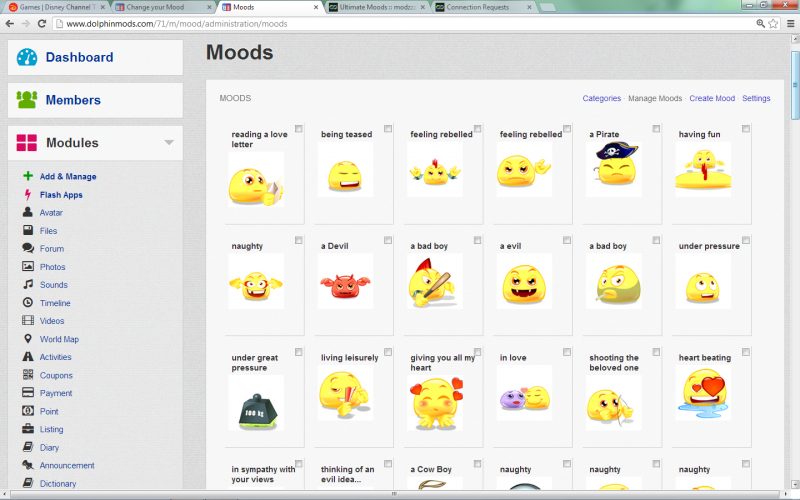
Task: Check the 'a Devil' mood checkbox
Action: tap(388, 240)
